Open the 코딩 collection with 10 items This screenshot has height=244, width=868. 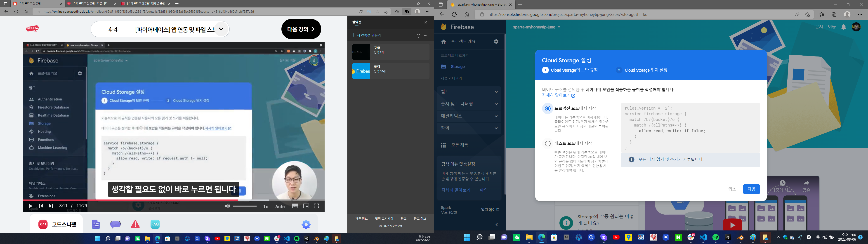[x=391, y=71]
